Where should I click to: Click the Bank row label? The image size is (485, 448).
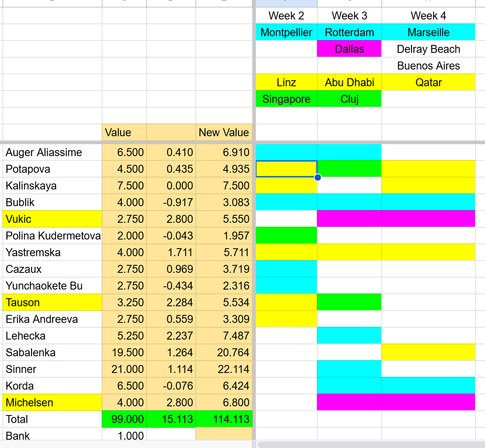(52, 434)
